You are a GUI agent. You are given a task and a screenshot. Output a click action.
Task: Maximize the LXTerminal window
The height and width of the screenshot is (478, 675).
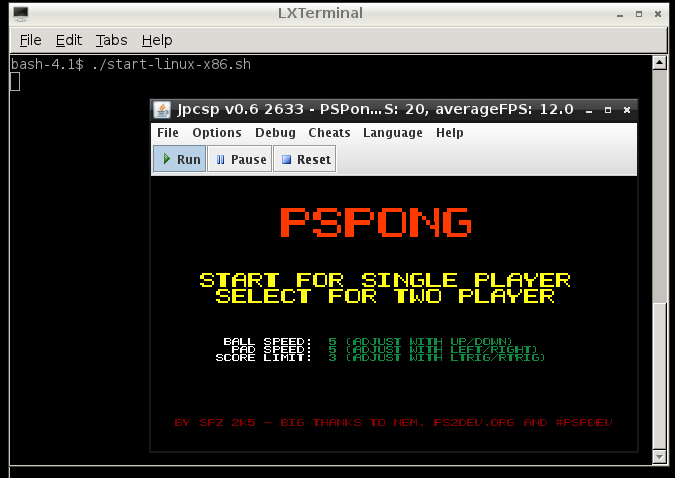639,14
